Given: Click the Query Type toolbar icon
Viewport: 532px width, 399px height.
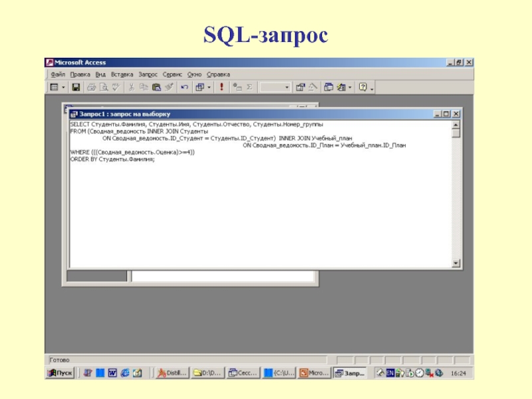Looking at the screenshot, I should [x=200, y=87].
